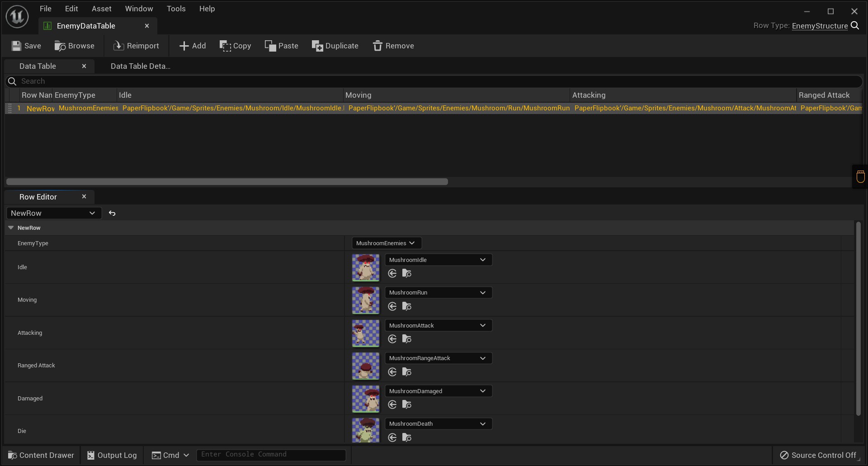
Task: Open the Content Drawer
Action: point(41,455)
